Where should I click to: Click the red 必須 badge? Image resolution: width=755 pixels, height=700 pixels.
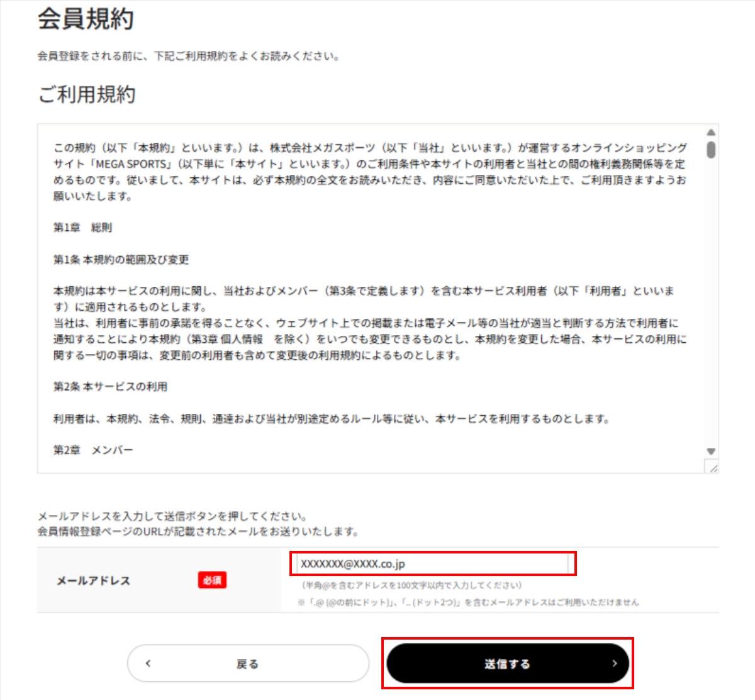tap(213, 581)
